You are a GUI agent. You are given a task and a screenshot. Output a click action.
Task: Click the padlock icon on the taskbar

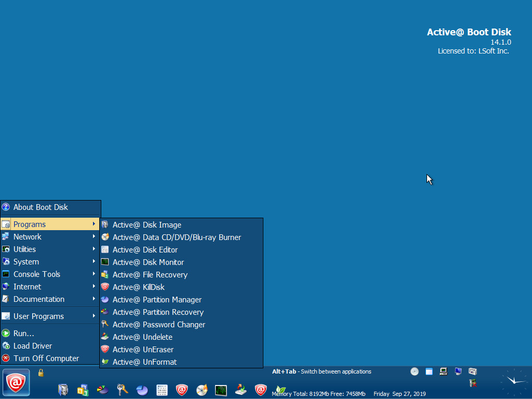click(x=41, y=373)
